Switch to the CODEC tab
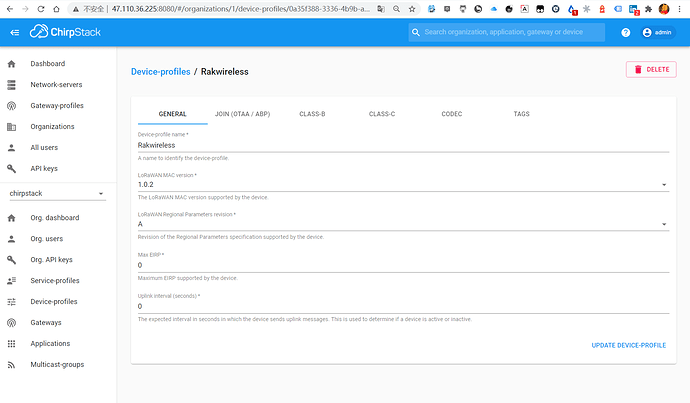The height and width of the screenshot is (403, 690). point(452,114)
